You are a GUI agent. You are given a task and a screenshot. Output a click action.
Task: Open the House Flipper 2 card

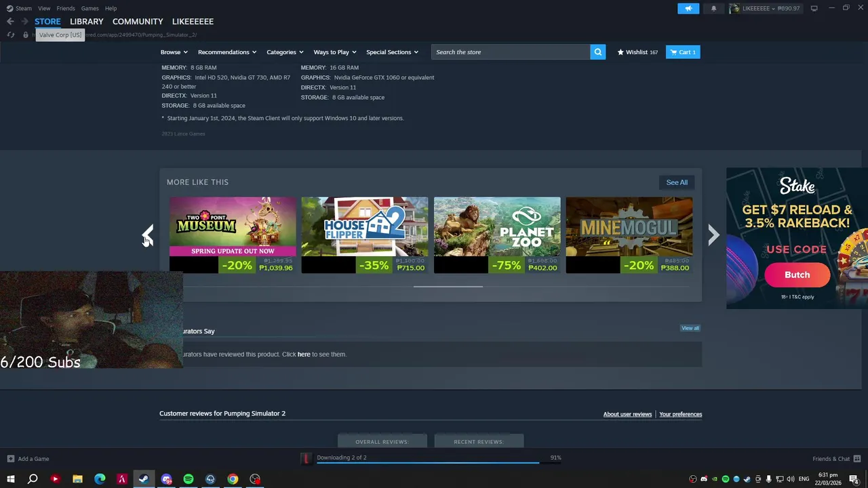tap(365, 235)
